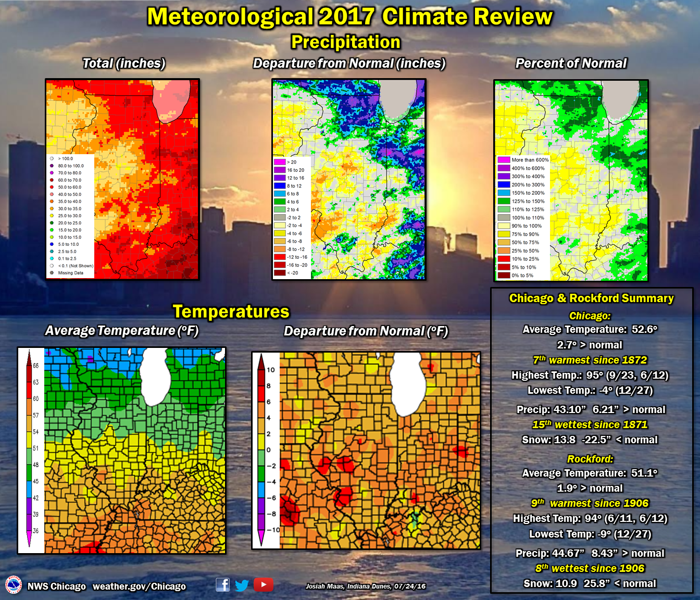
Task: Click the NWS Chicago label
Action: [56, 586]
